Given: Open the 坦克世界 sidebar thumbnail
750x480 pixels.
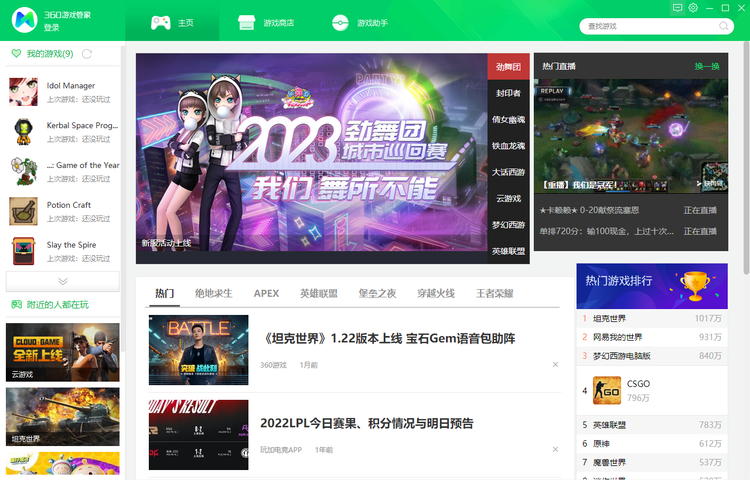Looking at the screenshot, I should 63,416.
